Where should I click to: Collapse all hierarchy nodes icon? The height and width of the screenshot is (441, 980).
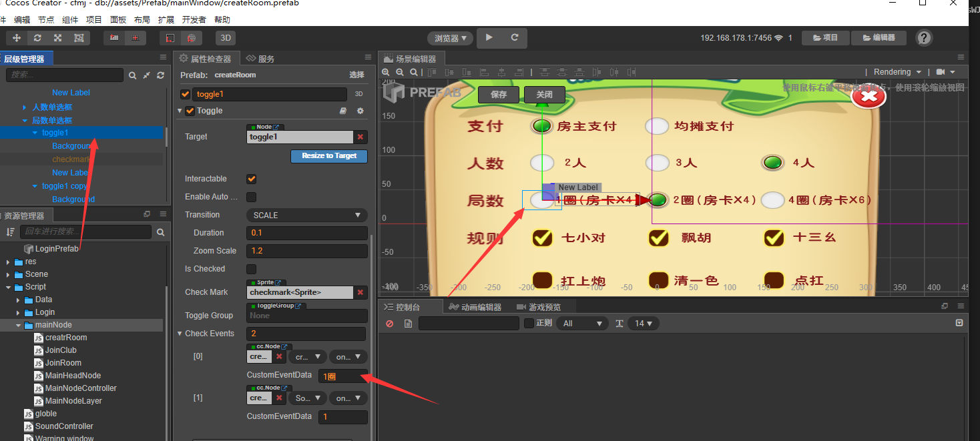pos(146,75)
